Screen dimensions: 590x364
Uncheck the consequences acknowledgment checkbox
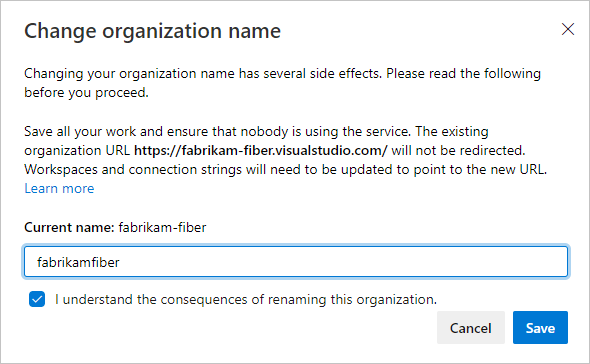pos(37,299)
